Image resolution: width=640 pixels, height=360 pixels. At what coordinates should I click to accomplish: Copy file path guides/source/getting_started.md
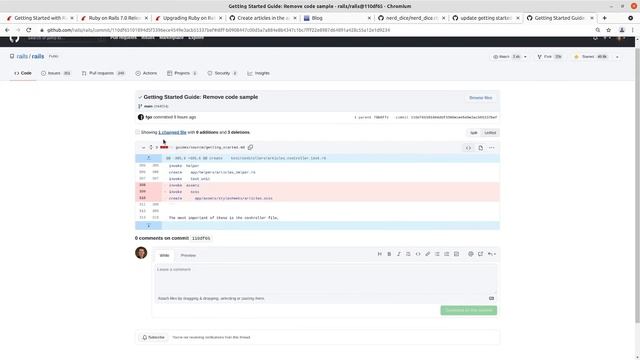point(250,147)
